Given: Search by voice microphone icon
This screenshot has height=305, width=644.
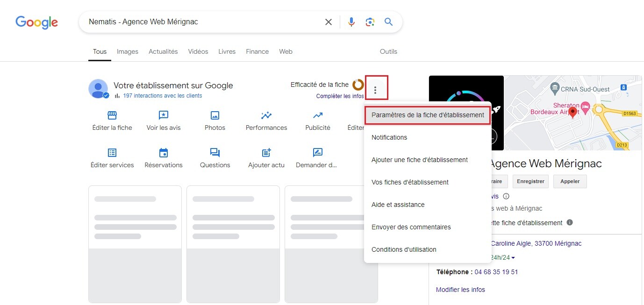Looking at the screenshot, I should pos(351,22).
